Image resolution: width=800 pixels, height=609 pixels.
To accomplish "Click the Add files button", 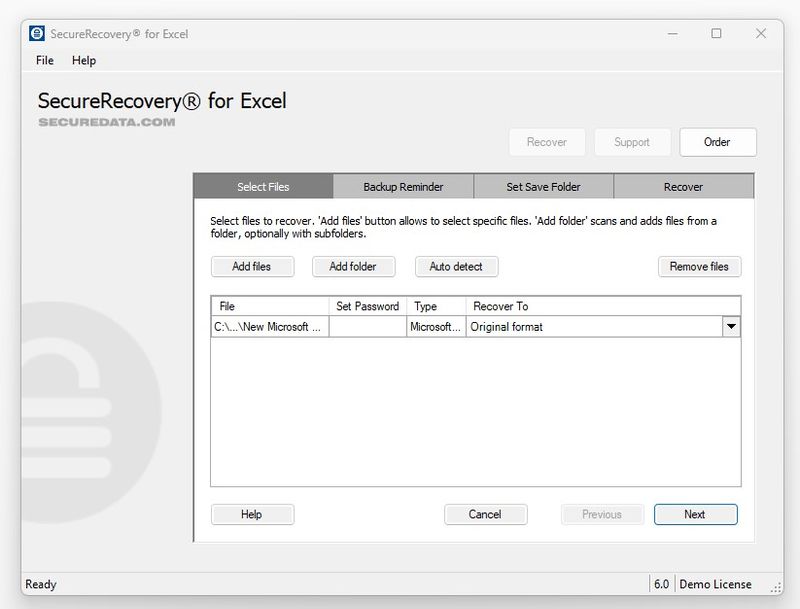I will [252, 267].
